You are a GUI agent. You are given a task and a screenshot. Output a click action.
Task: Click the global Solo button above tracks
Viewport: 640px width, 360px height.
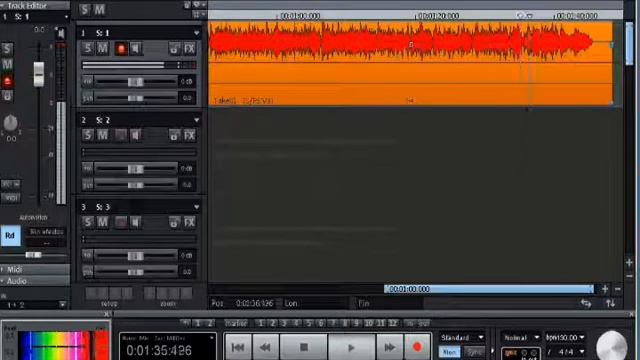(84, 9)
